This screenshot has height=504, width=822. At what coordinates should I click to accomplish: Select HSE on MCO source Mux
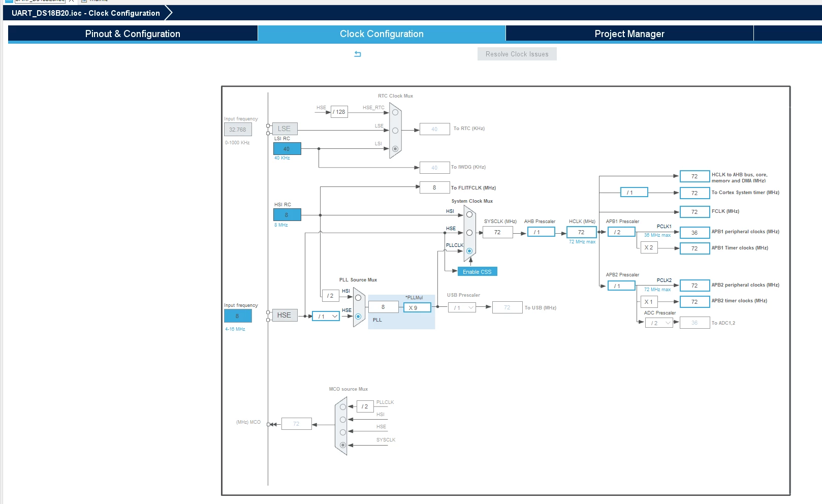(343, 432)
